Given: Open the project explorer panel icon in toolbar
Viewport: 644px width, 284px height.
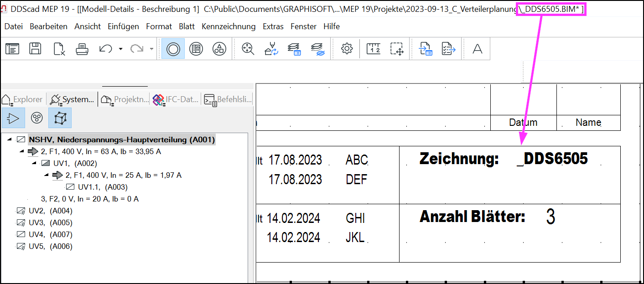Looking at the screenshot, I should [x=12, y=49].
